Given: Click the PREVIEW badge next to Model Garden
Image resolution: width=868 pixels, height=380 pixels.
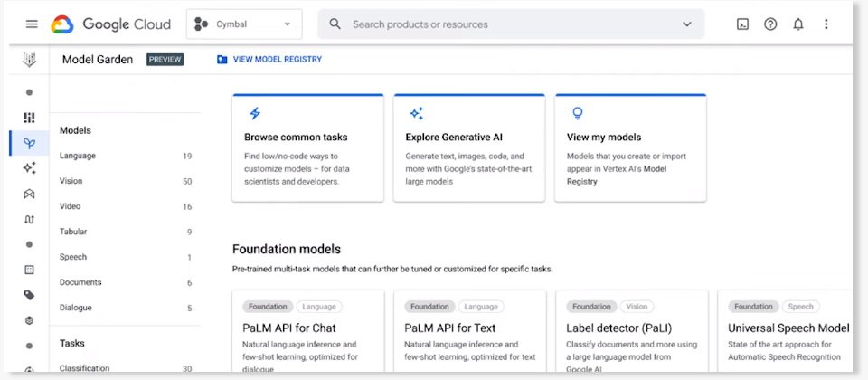Looking at the screenshot, I should [x=165, y=60].
